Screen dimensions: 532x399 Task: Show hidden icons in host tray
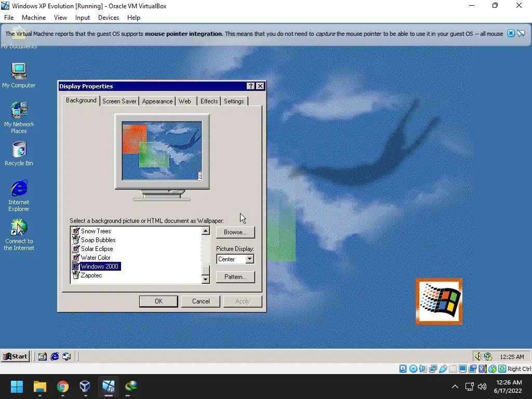tap(455, 387)
